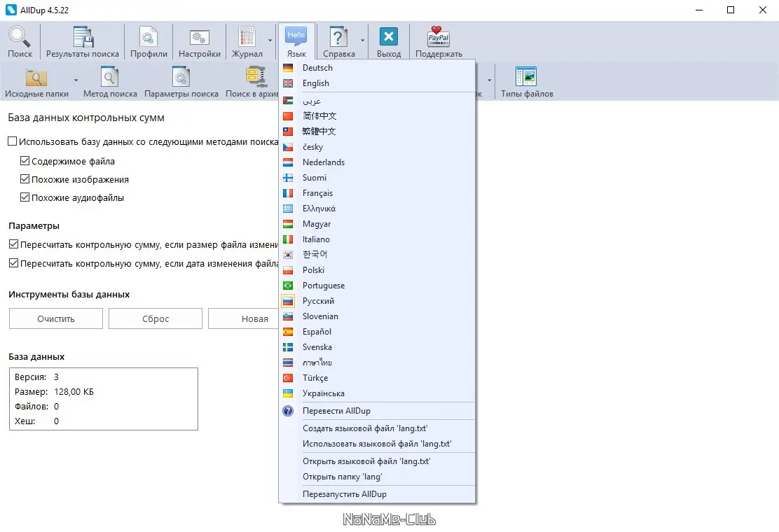Click the Ukrainian flag icon next to Українська
Viewport: 779px width, 532px height.
point(288,393)
